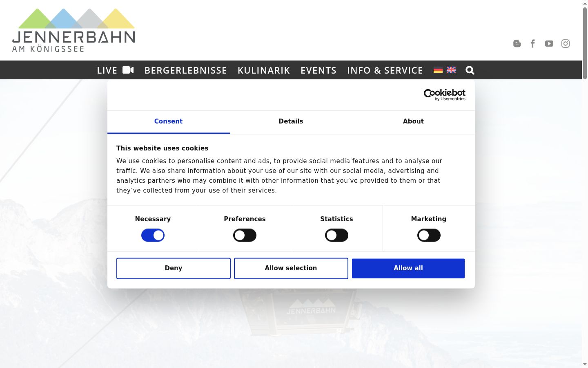This screenshot has height=368, width=588.
Task: Open the KULINARIK menu
Action: click(x=264, y=70)
